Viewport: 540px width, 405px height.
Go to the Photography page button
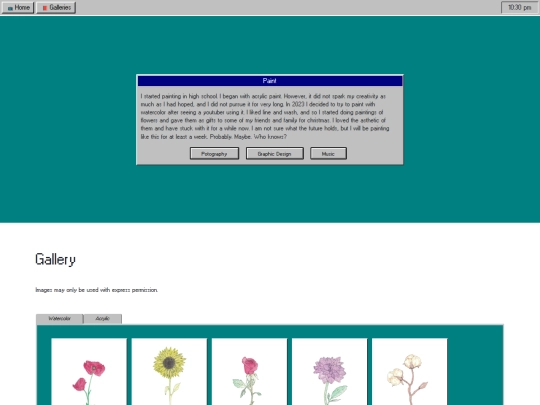(x=214, y=154)
